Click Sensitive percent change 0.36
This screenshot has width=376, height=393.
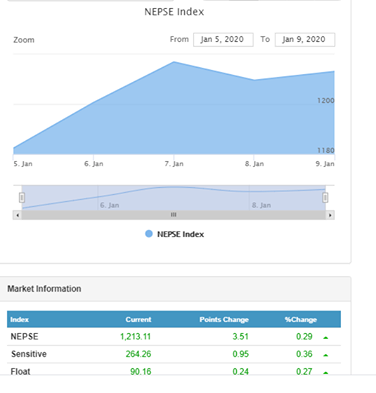click(304, 354)
